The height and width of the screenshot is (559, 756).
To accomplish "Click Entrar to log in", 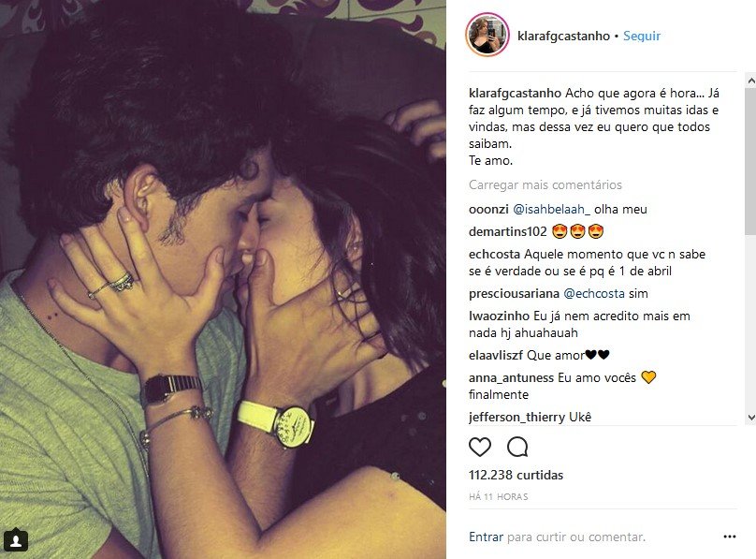I will click(486, 537).
